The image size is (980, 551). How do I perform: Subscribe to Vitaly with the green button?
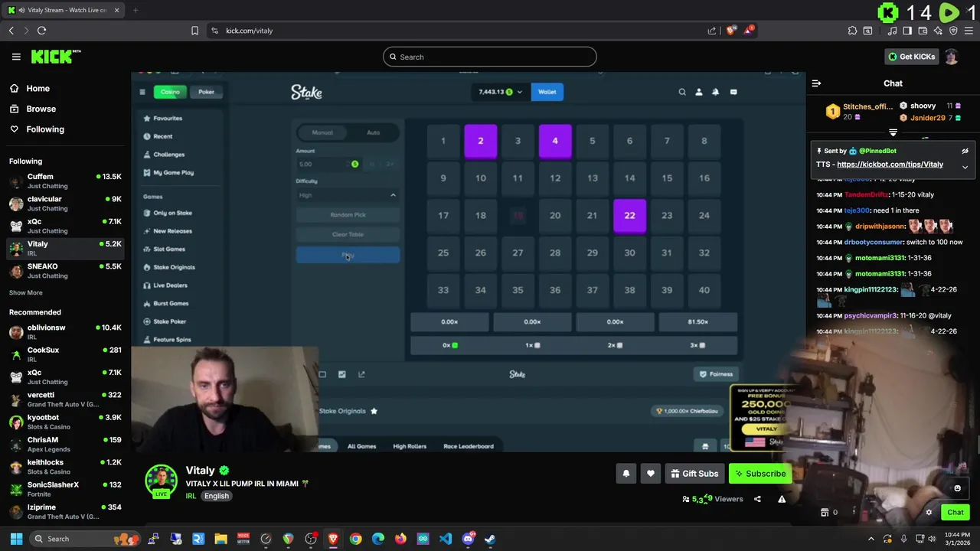760,474
